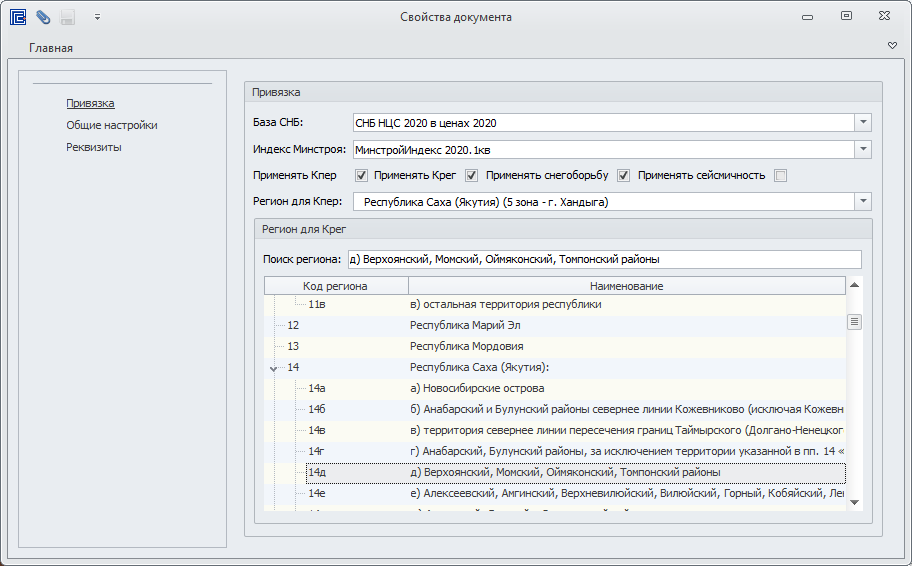Image resolution: width=912 pixels, height=566 pixels.
Task: Open the Главная ribbon tab
Action: click(x=51, y=48)
